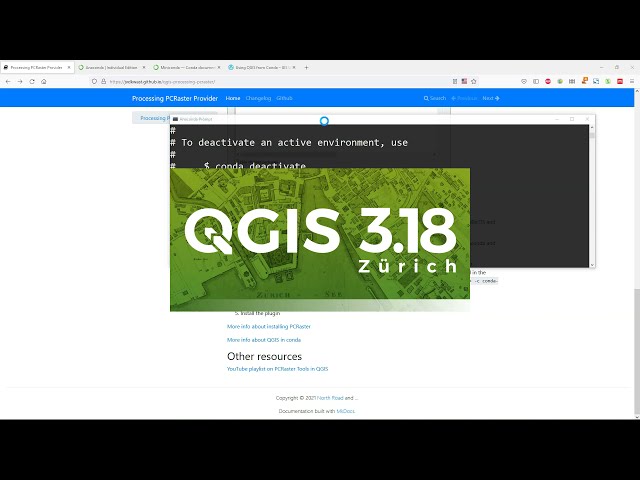Viewport: 640px width, 480px height.
Task: Open the Github nav item
Action: tap(284, 98)
